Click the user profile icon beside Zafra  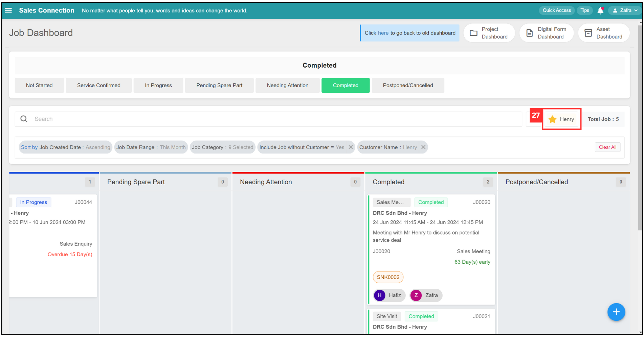(x=615, y=10)
